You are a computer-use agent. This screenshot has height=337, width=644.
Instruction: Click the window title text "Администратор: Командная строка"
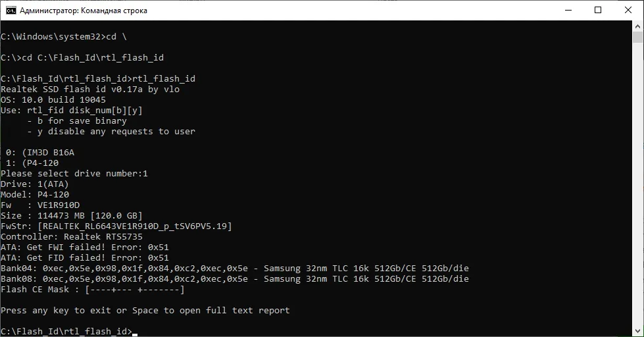pyautogui.click(x=84, y=11)
